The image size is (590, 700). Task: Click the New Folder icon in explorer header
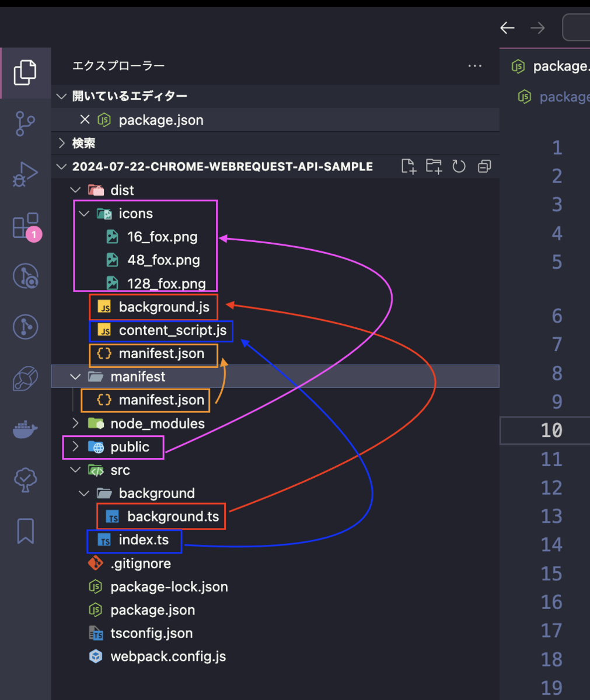[434, 166]
